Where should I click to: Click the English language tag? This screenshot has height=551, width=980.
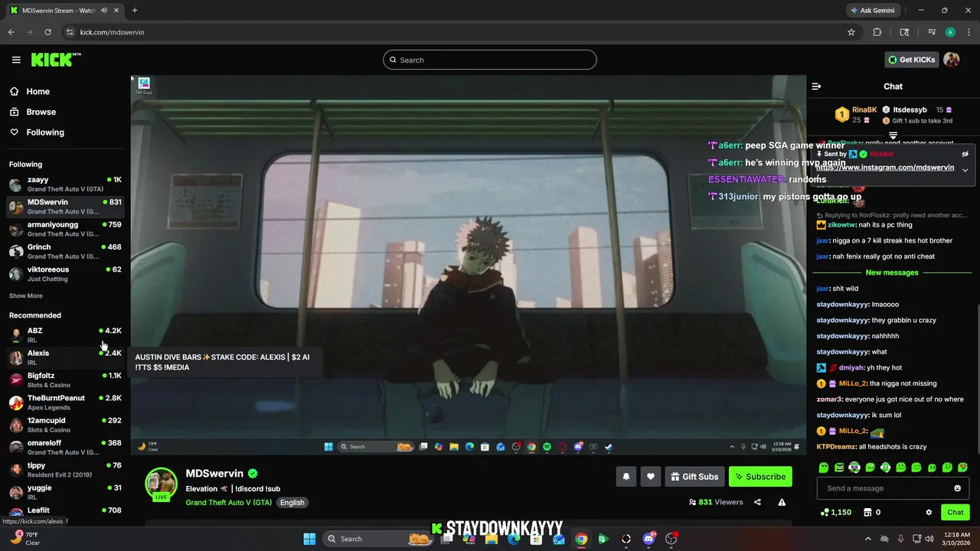pos(292,502)
